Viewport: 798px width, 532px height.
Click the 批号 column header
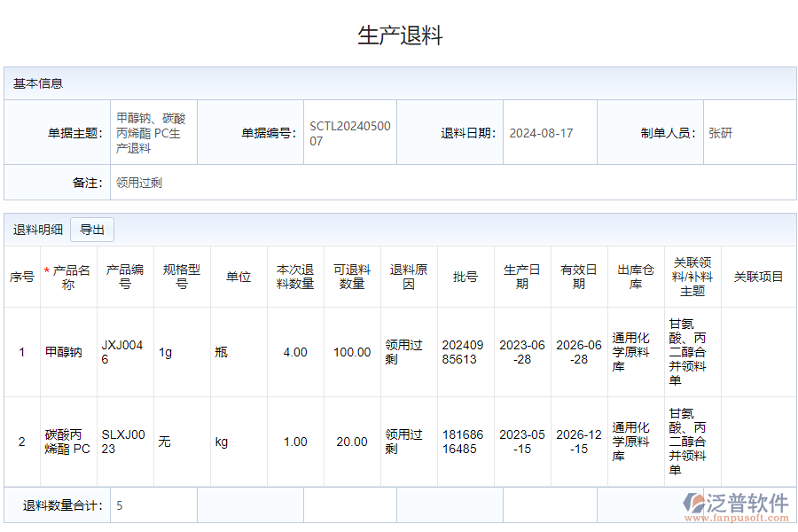(465, 277)
